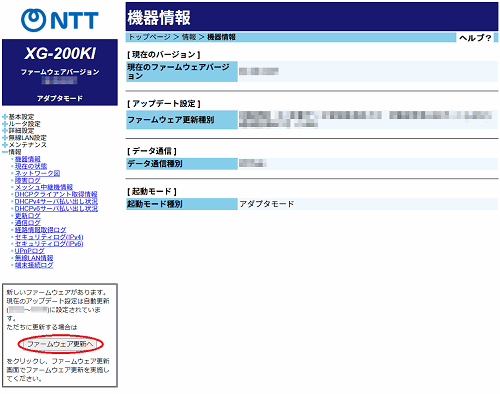Open the 現在の状態 page
The height and width of the screenshot is (394, 500).
click(x=31, y=166)
